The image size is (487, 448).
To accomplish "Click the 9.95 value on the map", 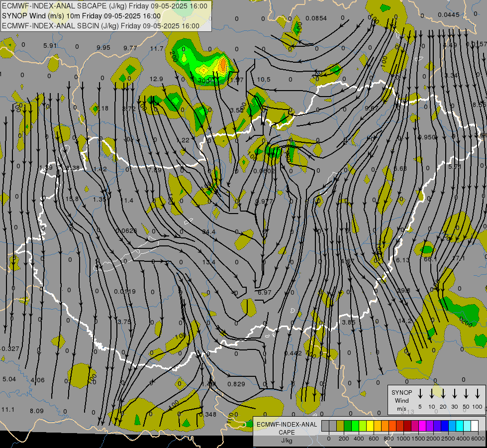I will coord(103,48).
